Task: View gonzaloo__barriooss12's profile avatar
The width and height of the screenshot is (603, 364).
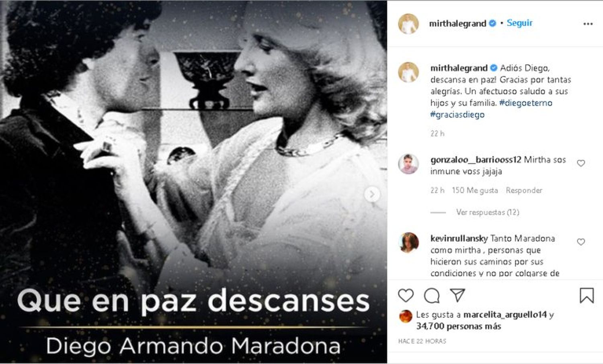Action: 408,164
